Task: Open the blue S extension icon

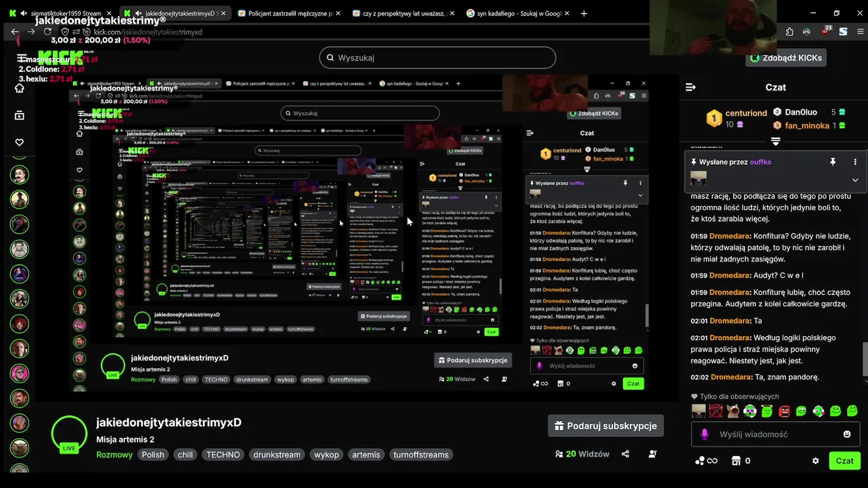Action: pyautogui.click(x=843, y=32)
